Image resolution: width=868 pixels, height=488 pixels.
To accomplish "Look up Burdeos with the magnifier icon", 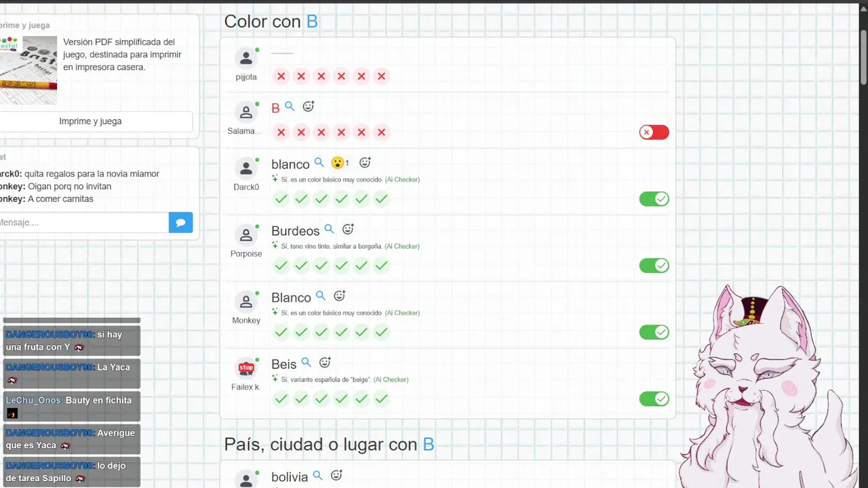I will coord(329,229).
